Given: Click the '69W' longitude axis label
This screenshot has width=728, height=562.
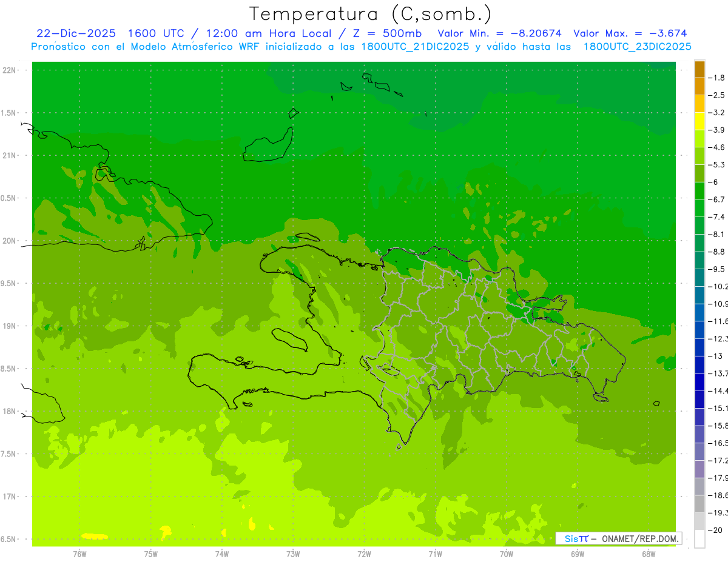Looking at the screenshot, I should (578, 554).
